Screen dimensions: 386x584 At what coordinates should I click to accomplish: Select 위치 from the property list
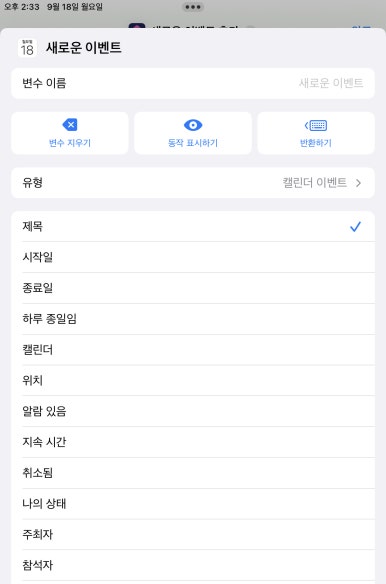click(x=193, y=380)
